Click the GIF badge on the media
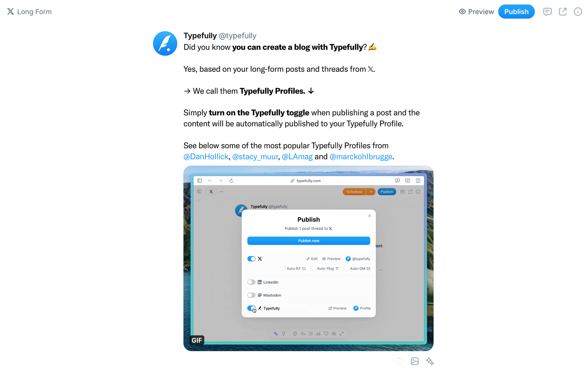588x386 pixels. (197, 340)
